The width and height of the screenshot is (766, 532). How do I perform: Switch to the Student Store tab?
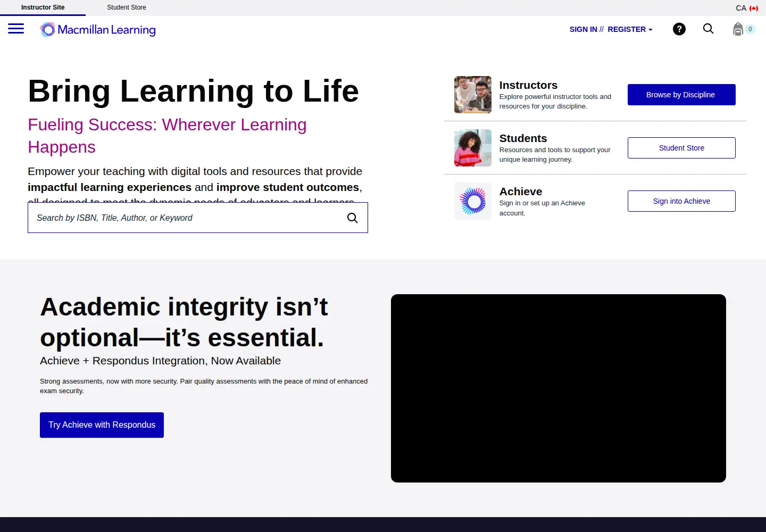[x=127, y=7]
